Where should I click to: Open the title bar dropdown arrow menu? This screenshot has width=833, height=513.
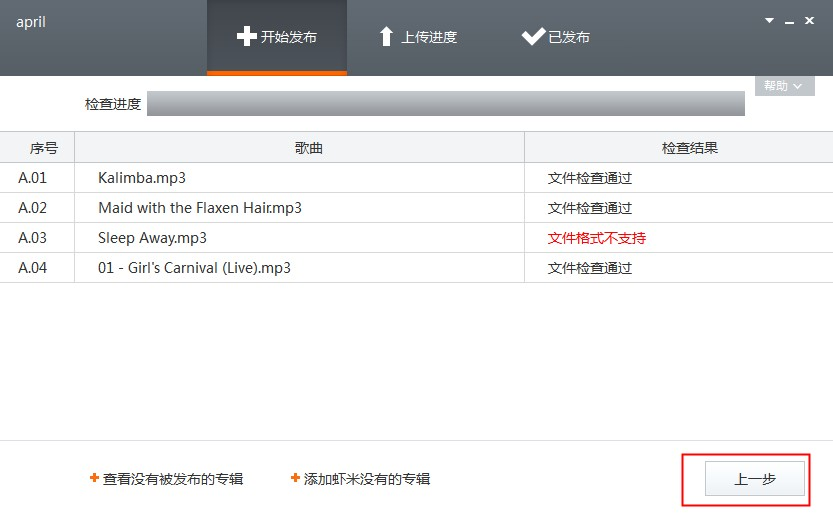769,21
